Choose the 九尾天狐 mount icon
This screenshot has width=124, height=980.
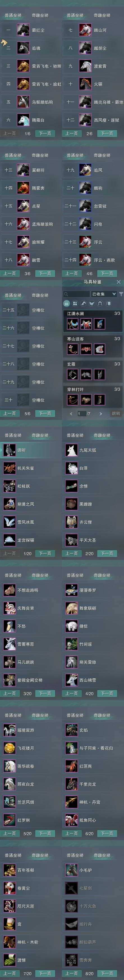tap(71, 450)
